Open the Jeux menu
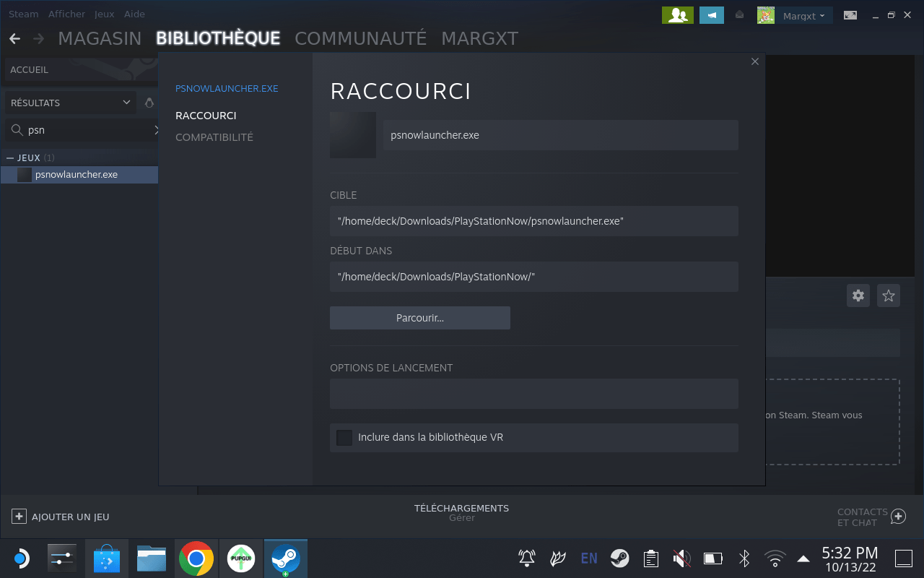This screenshot has width=924, height=578. (x=105, y=14)
